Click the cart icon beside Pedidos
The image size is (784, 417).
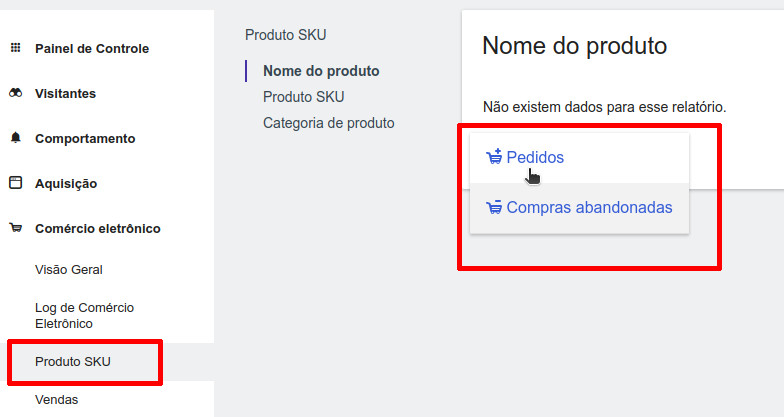(493, 157)
